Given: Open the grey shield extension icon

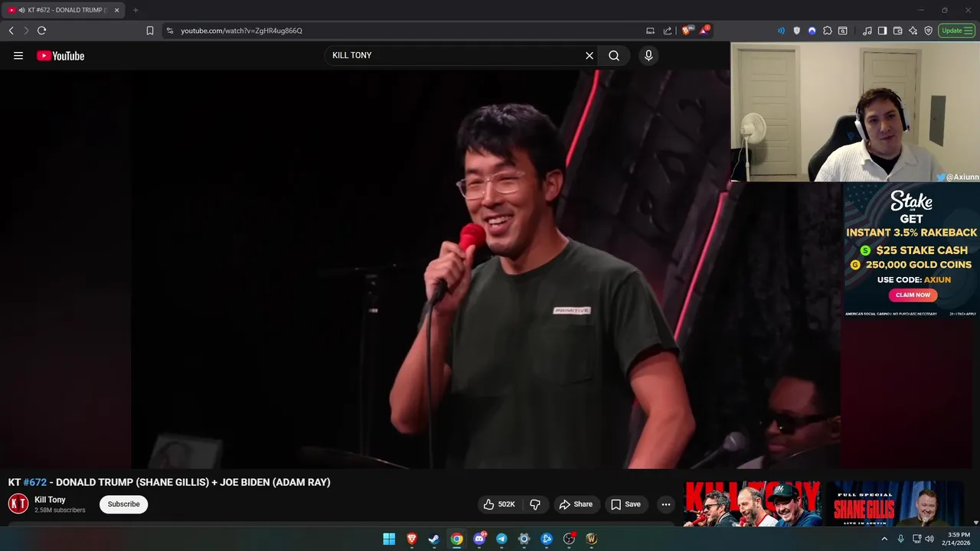Looking at the screenshot, I should [x=797, y=31].
